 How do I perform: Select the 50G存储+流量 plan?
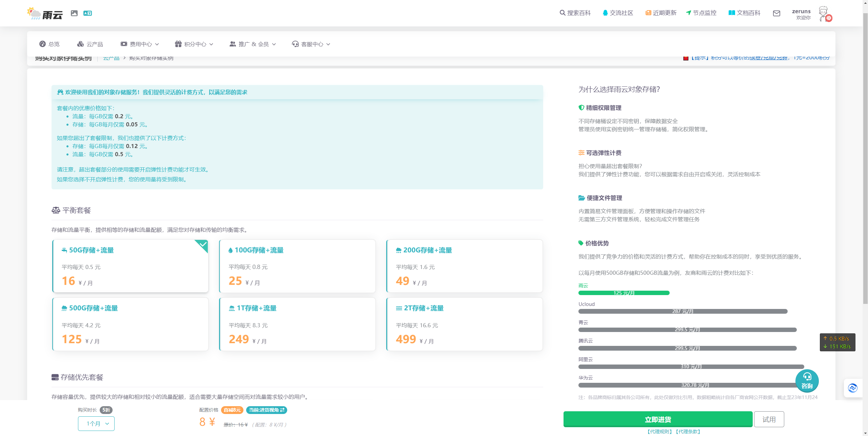130,266
